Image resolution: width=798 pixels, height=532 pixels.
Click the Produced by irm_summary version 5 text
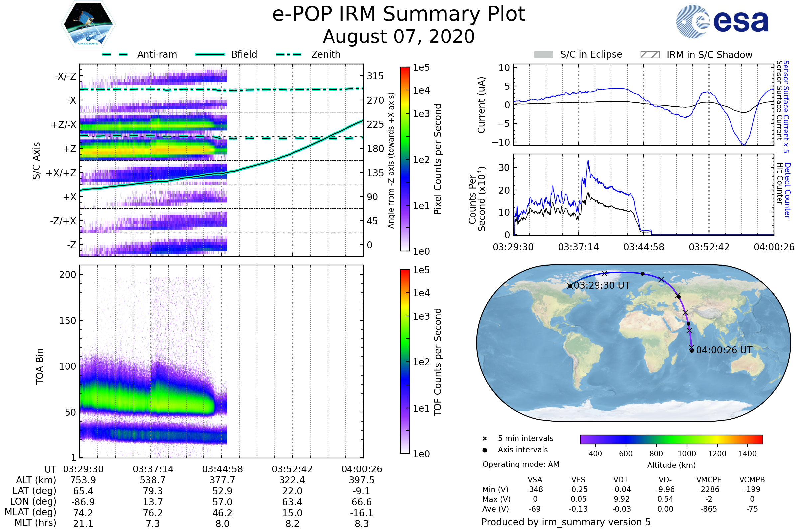pos(566,522)
